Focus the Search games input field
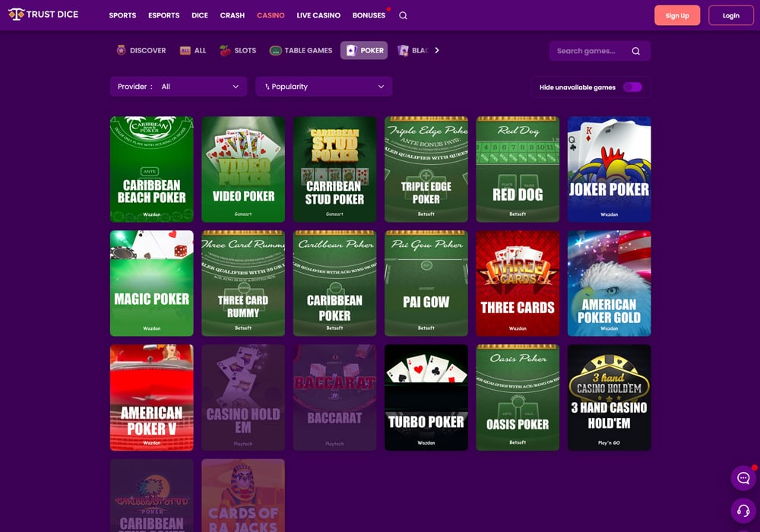760x532 pixels. 600,51
